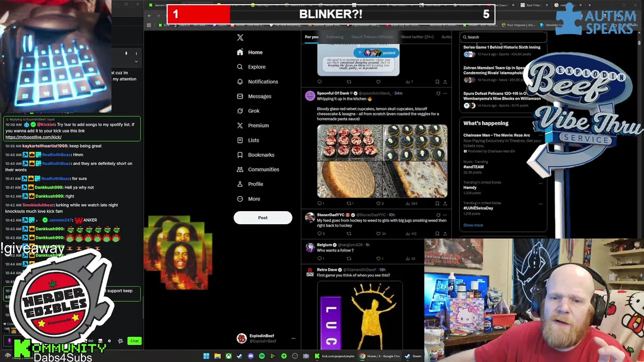Open Lists in X sidebar
Viewport: 644px width, 362px height.
[248, 140]
